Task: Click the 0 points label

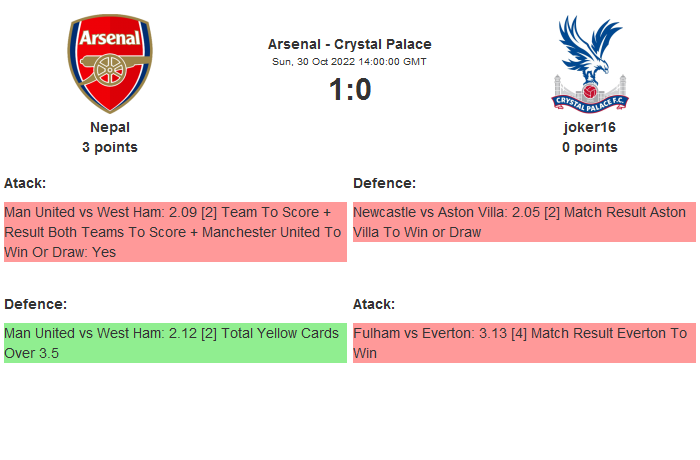Action: (x=589, y=147)
